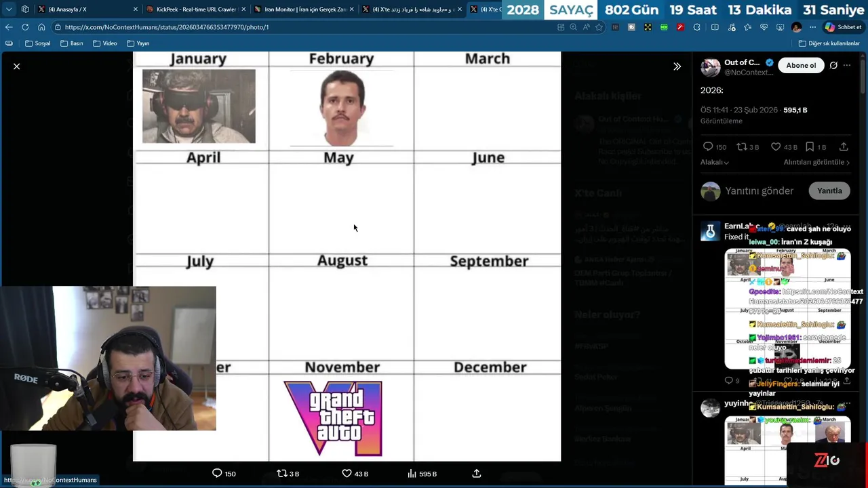Add page to favorites star icon
Image resolution: width=868 pixels, height=488 pixels.
[x=599, y=27]
